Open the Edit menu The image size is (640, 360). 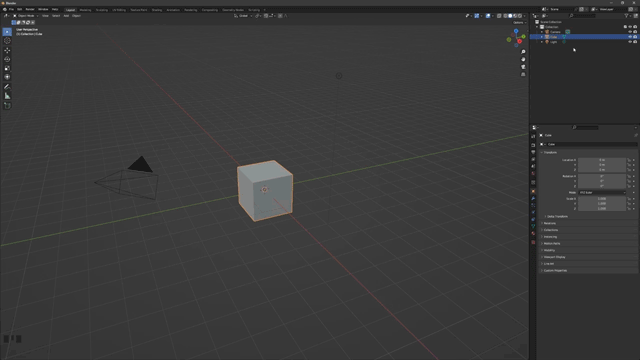click(x=20, y=9)
